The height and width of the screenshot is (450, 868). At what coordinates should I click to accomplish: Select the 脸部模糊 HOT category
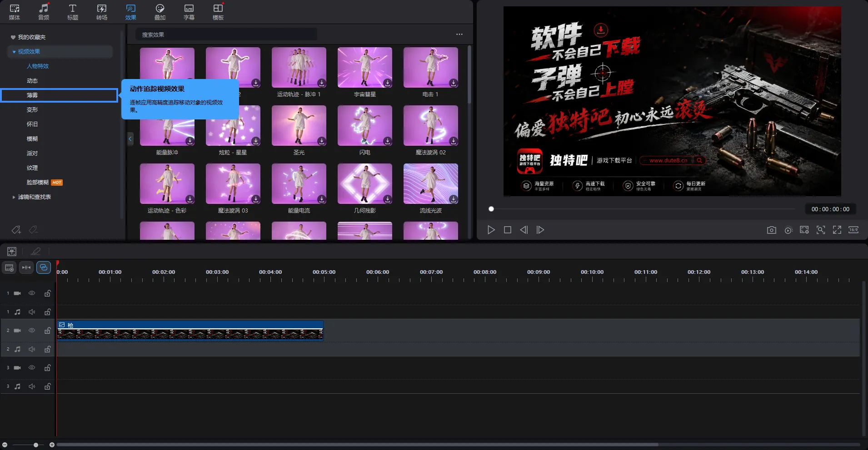[x=44, y=183]
